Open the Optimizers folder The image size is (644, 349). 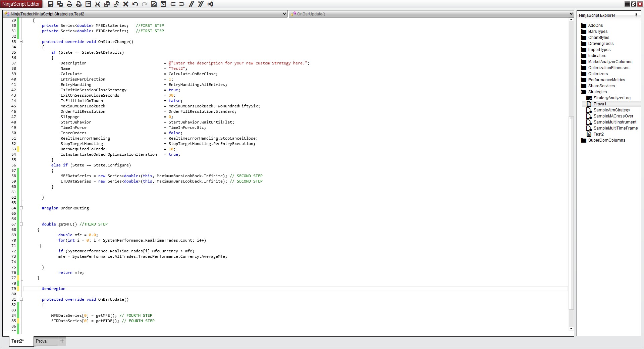pos(598,74)
